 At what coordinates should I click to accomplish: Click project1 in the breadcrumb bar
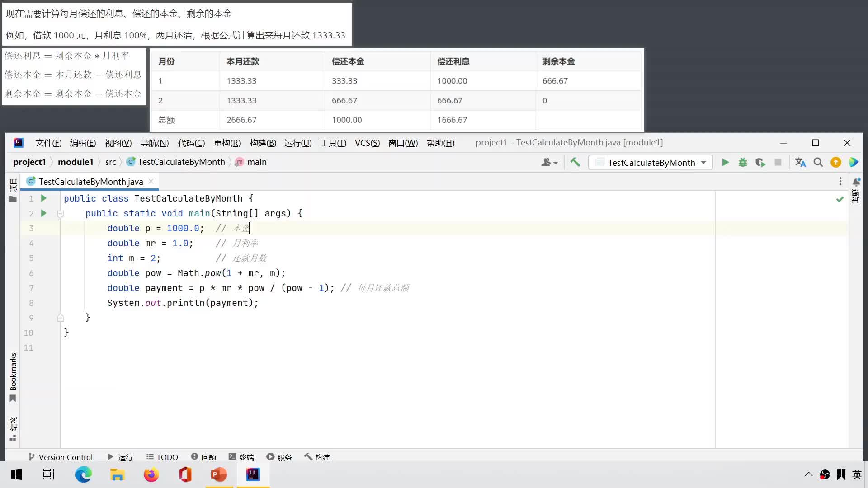click(29, 162)
